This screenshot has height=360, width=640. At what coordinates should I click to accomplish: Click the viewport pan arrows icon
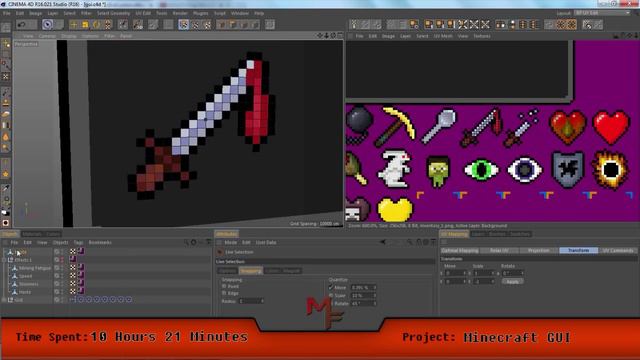tap(320, 36)
